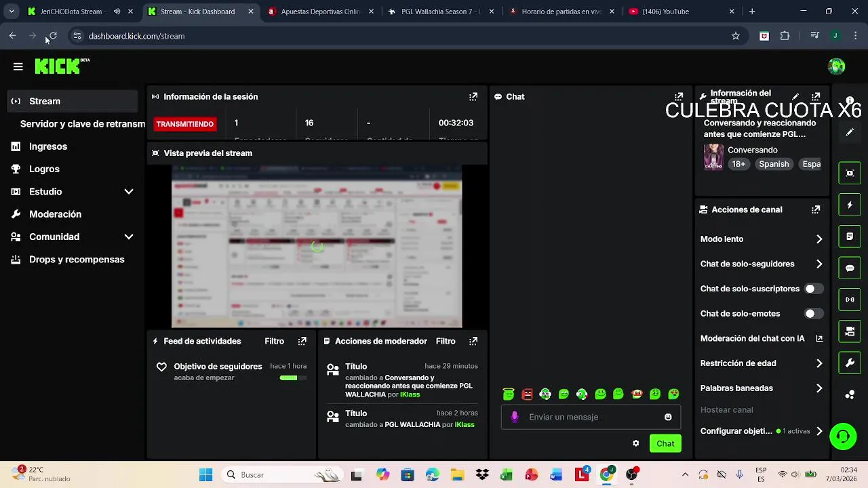Pop out the Feed de actividades panel

tap(302, 341)
